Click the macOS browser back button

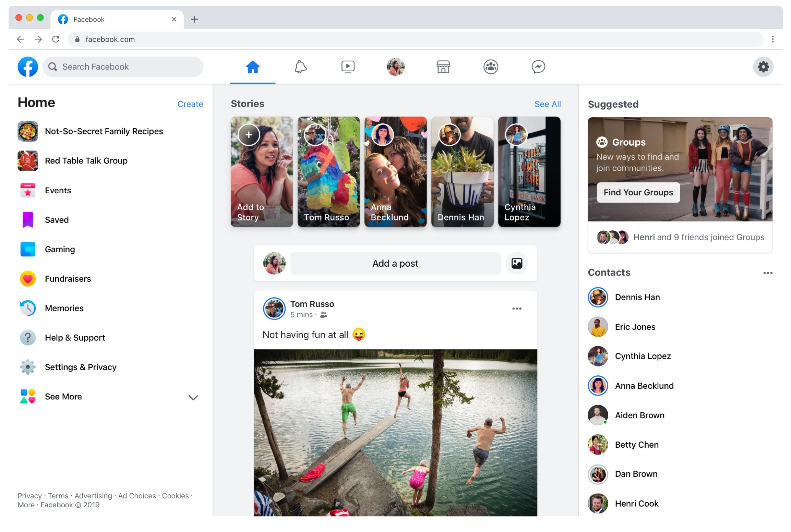coord(19,40)
